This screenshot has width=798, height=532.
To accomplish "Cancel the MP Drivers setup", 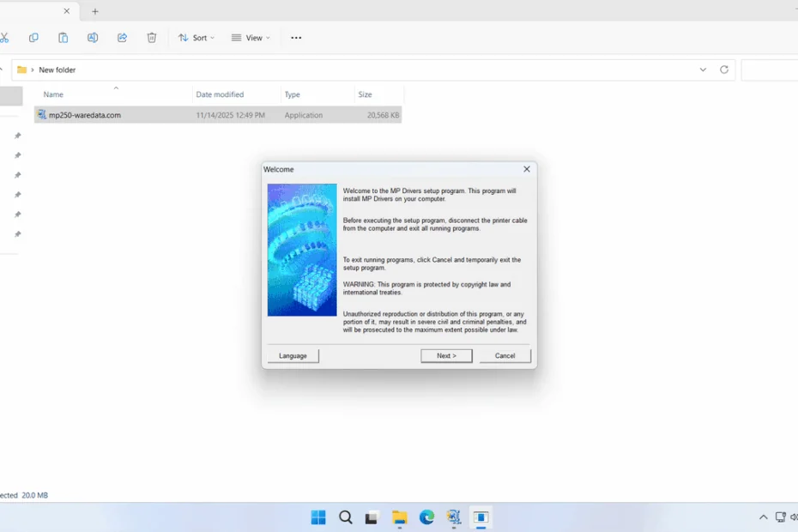I will point(505,355).
